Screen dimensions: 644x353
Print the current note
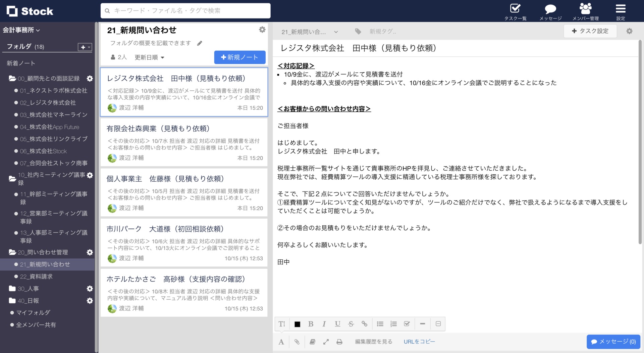click(x=339, y=342)
